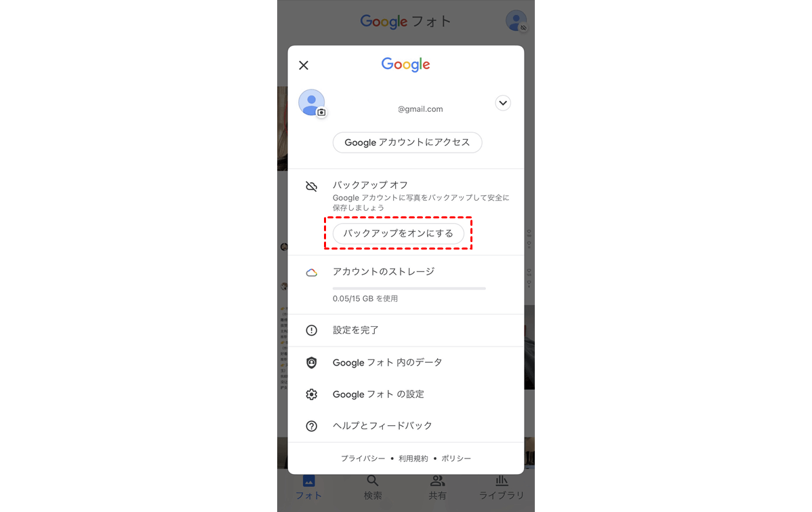812x512 pixels.
Task: Open the cloud storage icon
Action: 311,273
